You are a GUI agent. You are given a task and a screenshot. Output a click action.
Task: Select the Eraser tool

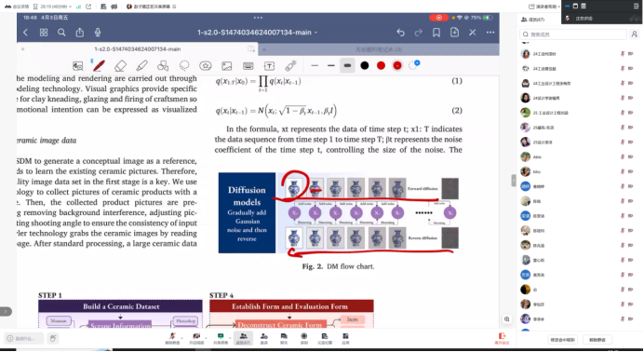click(120, 66)
